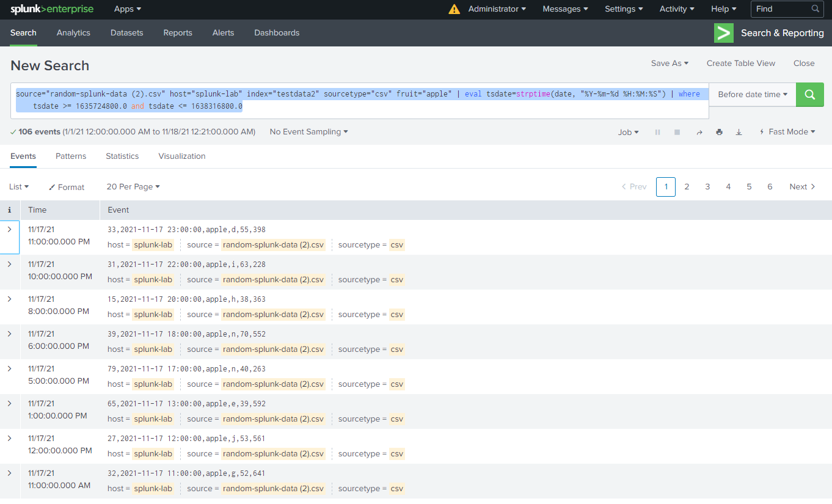Share the search job
832x504 pixels.
(699, 132)
